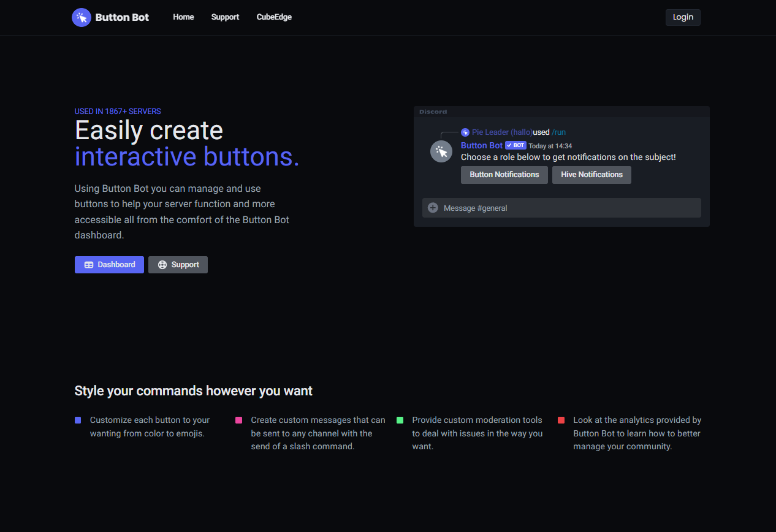
Task: Click the red square beside the analytics text
Action: click(561, 420)
